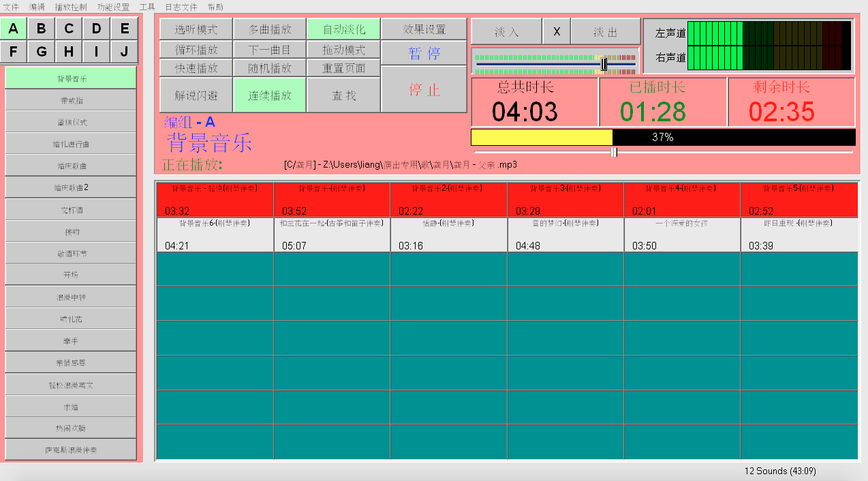868x481 pixels.
Task: Open 效果设置 effect settings
Action: [424, 29]
